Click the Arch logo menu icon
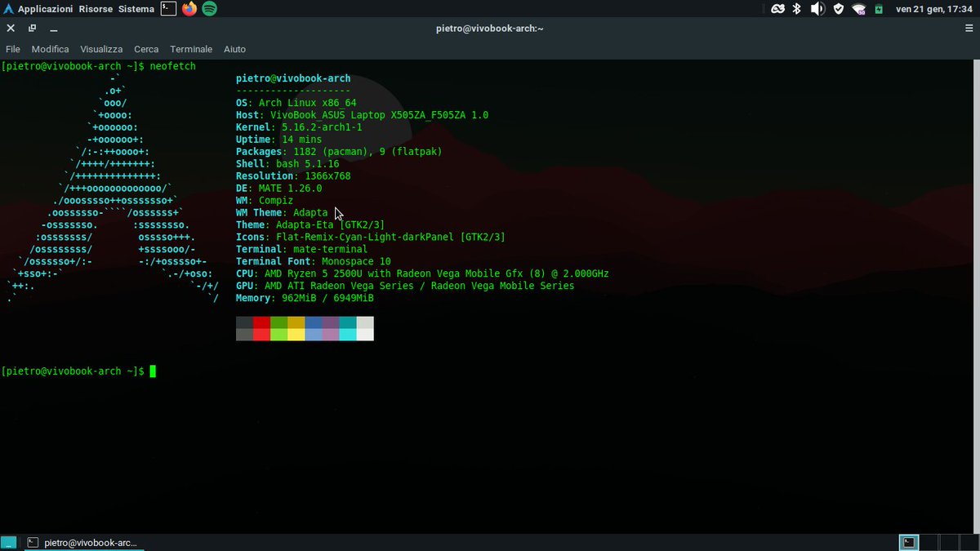Image resolution: width=980 pixels, height=551 pixels. [7, 9]
